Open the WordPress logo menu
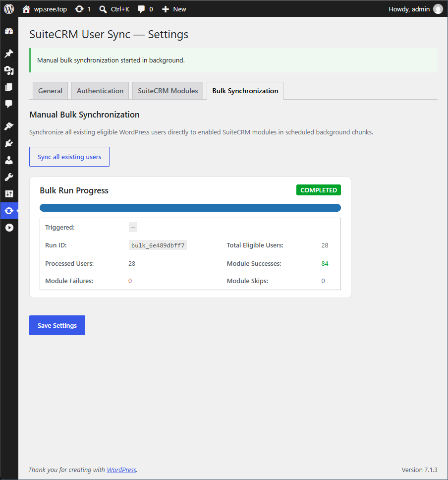Screen dimensions: 448x480 [9, 9]
